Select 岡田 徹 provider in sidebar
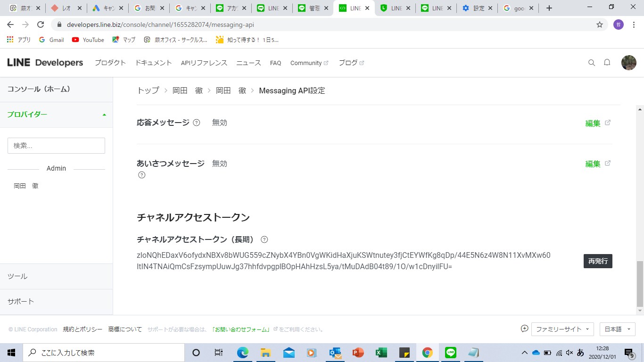 click(x=26, y=186)
